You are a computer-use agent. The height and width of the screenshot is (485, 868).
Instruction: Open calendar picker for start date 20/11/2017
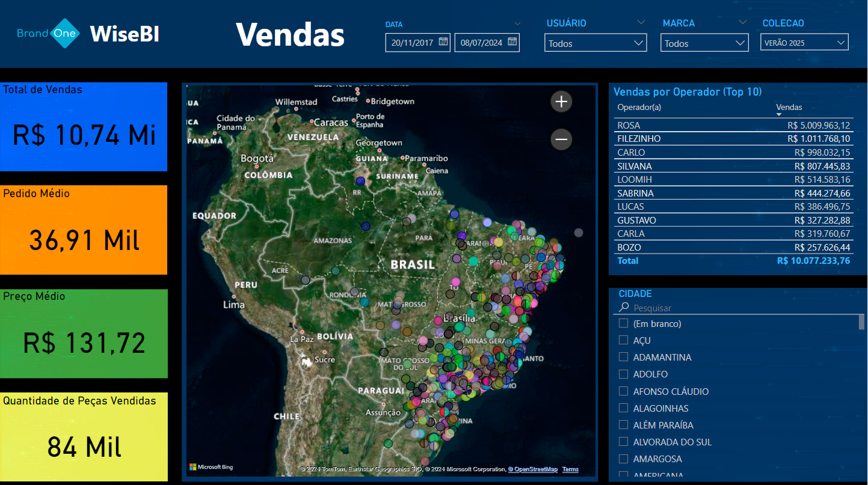tap(443, 42)
